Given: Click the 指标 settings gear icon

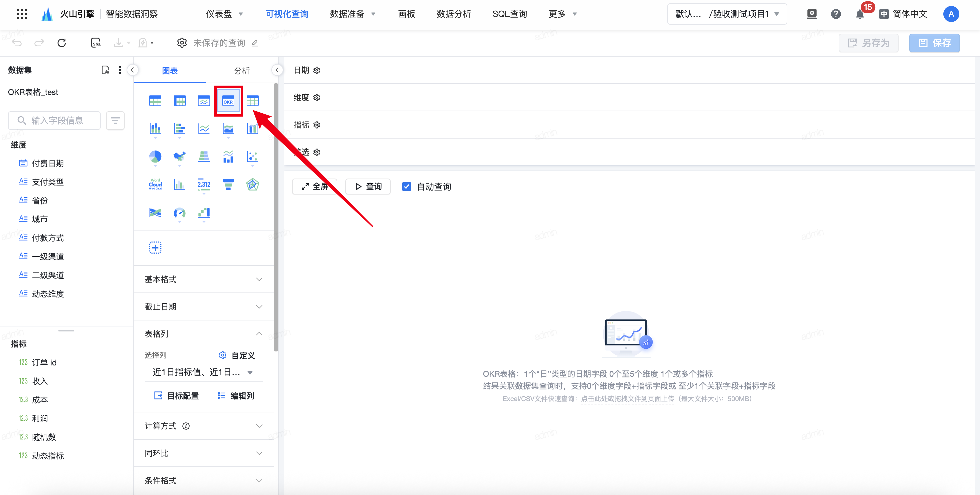Looking at the screenshot, I should coord(317,125).
